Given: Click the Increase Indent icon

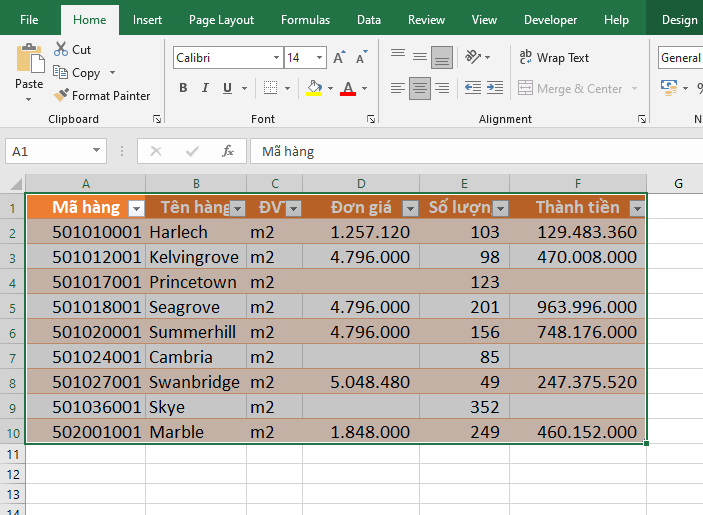Looking at the screenshot, I should (x=495, y=88).
